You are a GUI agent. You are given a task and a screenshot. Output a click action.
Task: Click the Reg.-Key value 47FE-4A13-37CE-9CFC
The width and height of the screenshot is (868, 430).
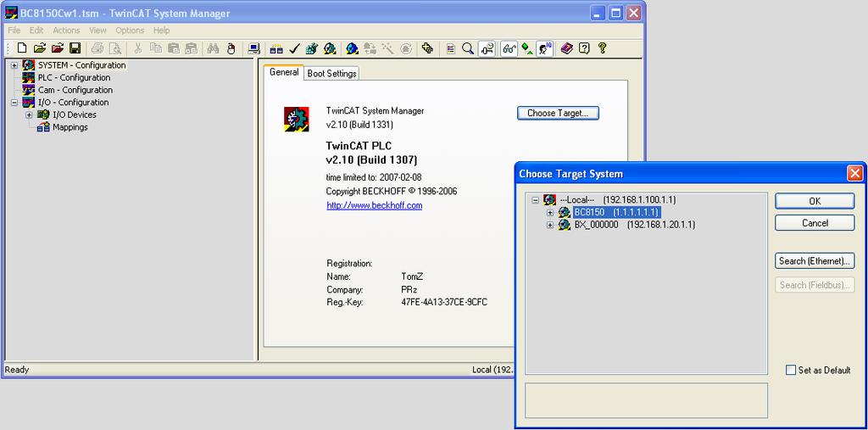click(x=444, y=303)
